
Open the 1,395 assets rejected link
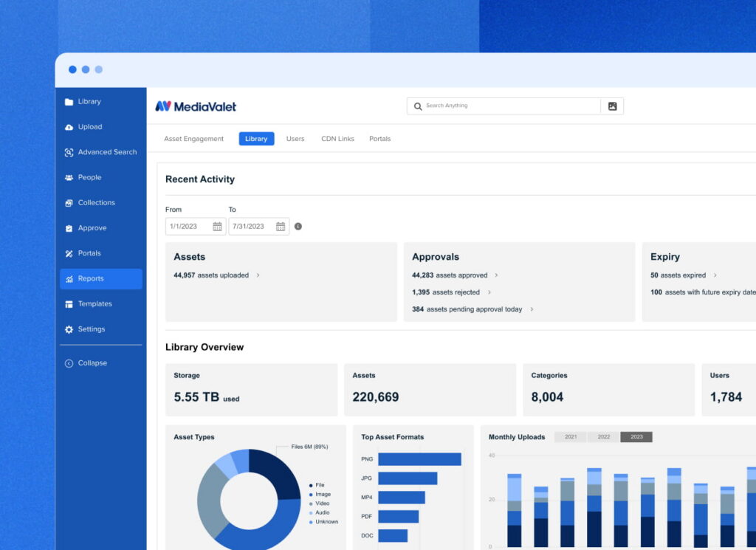[x=446, y=292]
